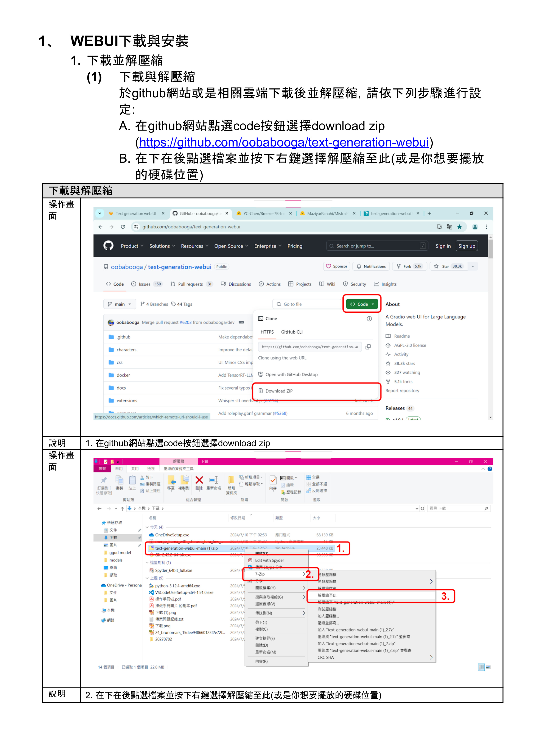The height and width of the screenshot is (756, 535).
Task: Open the main branch selector dropdown
Action: pyautogui.click(x=119, y=304)
